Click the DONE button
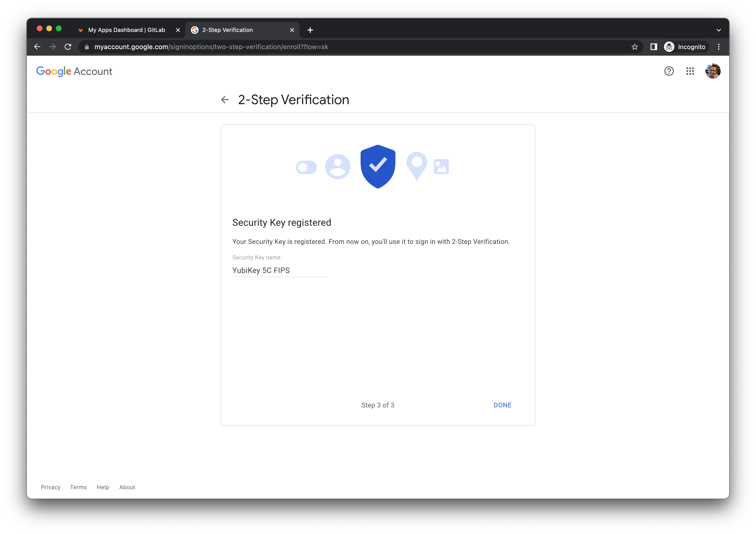756x534 pixels. coord(502,405)
